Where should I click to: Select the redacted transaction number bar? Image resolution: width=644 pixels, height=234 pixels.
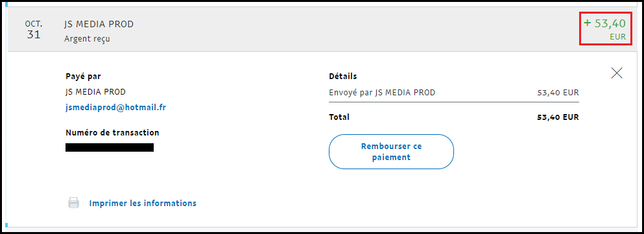110,147
